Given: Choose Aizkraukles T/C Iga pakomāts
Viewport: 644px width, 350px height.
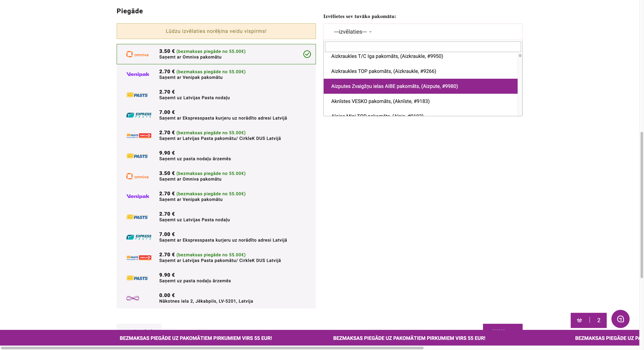Looking at the screenshot, I should point(387,56).
